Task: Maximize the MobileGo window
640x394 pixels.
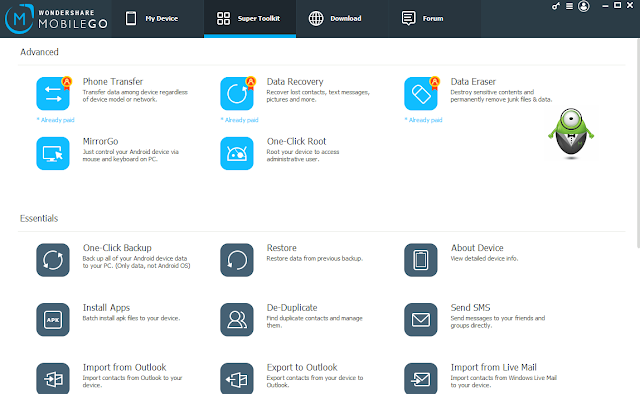Action: click(617, 5)
